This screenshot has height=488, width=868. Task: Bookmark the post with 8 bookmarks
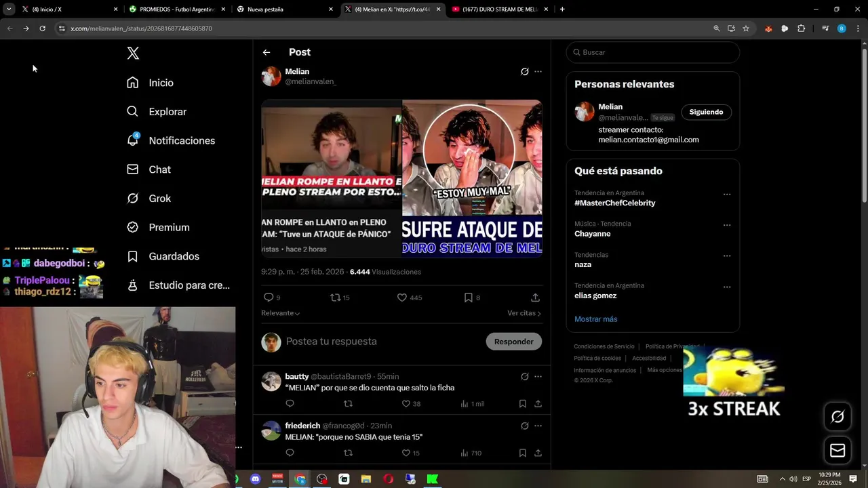(468, 298)
